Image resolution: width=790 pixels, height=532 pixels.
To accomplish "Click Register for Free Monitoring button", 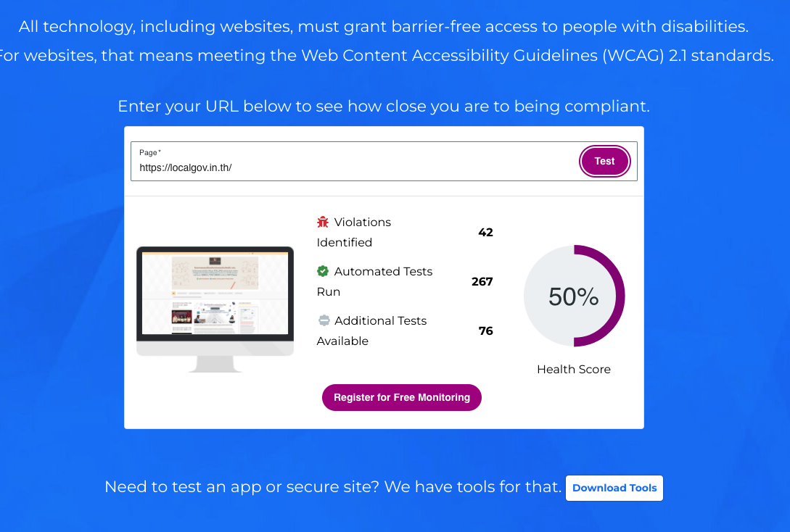I will click(x=402, y=398).
